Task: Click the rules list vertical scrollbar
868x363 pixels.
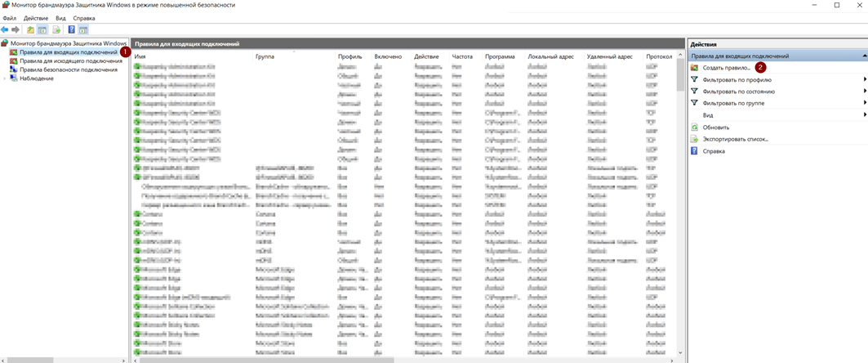Action: [681, 204]
